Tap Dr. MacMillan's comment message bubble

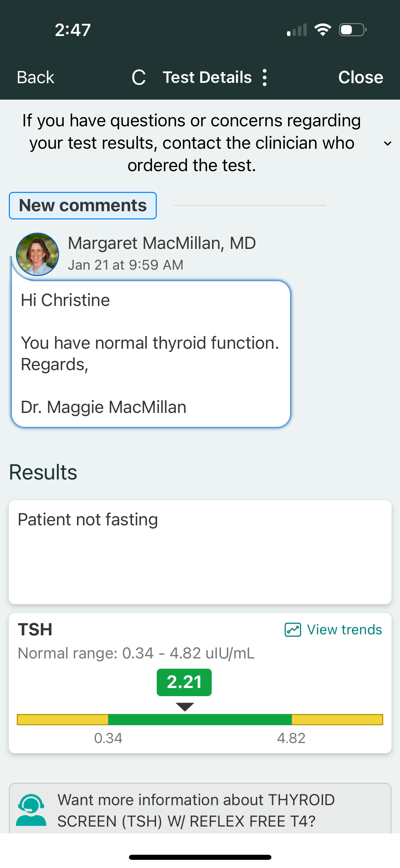coord(151,354)
